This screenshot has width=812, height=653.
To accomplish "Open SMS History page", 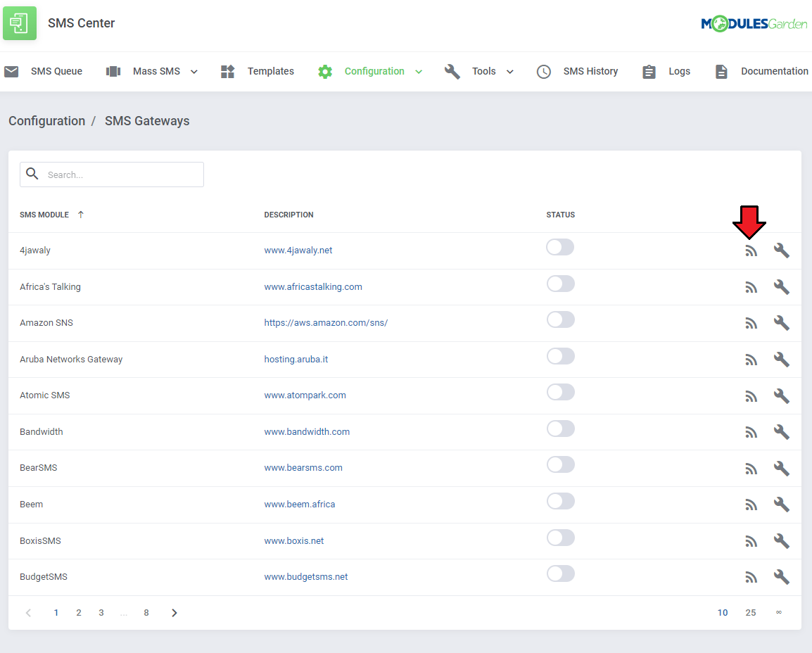I will pos(578,72).
